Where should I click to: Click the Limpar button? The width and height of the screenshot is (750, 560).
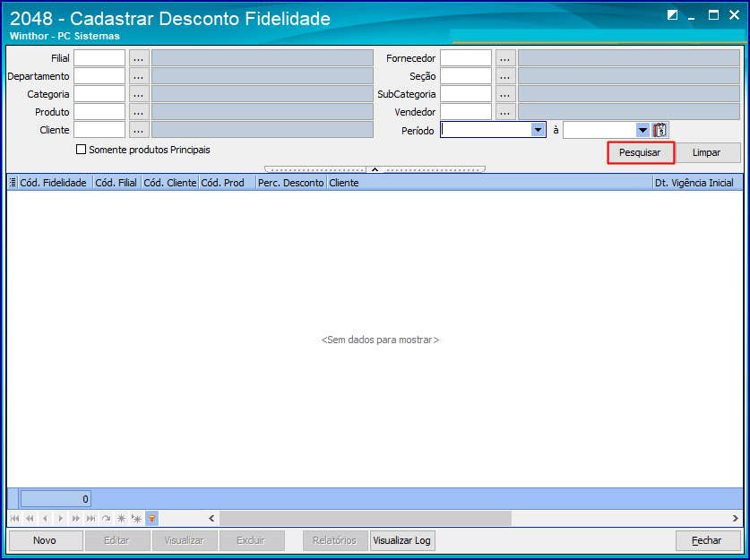click(707, 152)
